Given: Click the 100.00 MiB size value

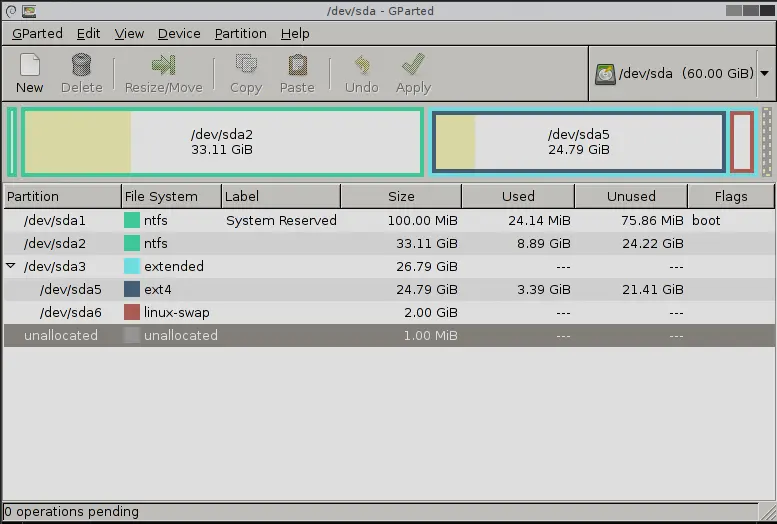Looking at the screenshot, I should [x=423, y=220].
